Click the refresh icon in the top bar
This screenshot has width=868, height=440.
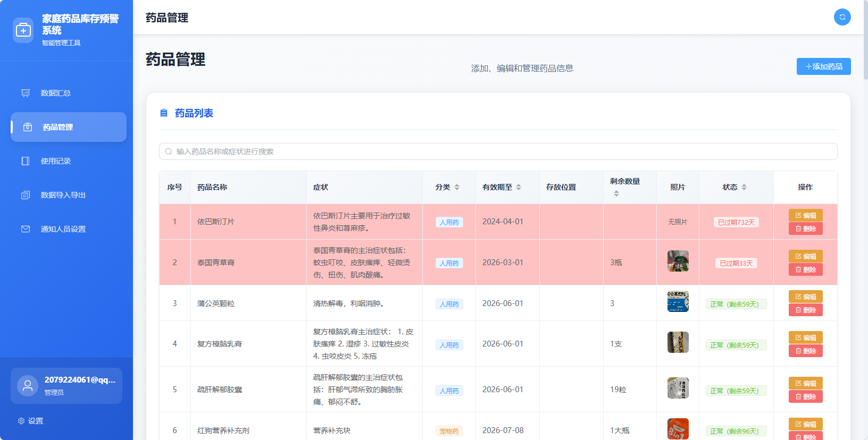[x=842, y=17]
